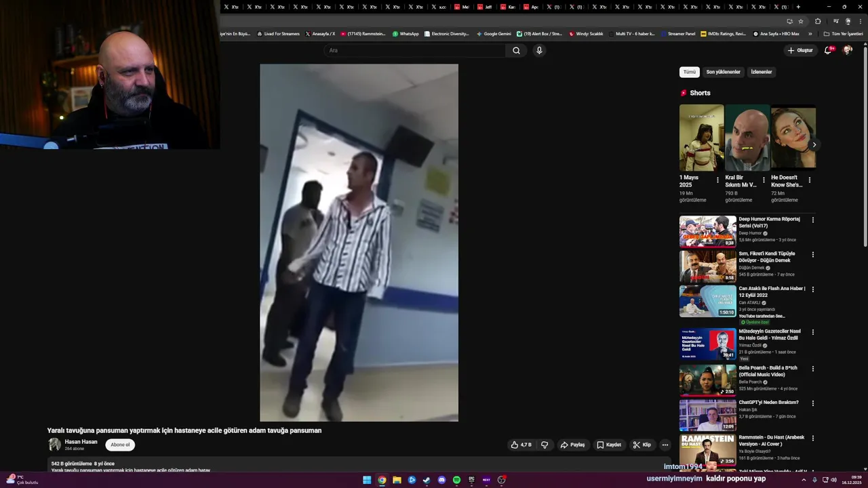This screenshot has width=868, height=488.
Task: Open Chrome extensions puzzle icon
Action: (818, 21)
